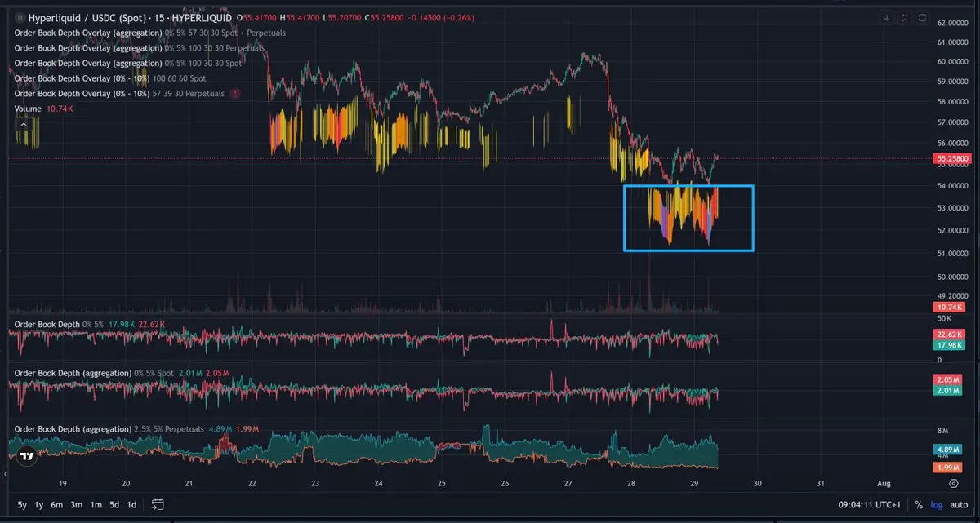
Task: Set the time range to 3m
Action: [x=77, y=505]
